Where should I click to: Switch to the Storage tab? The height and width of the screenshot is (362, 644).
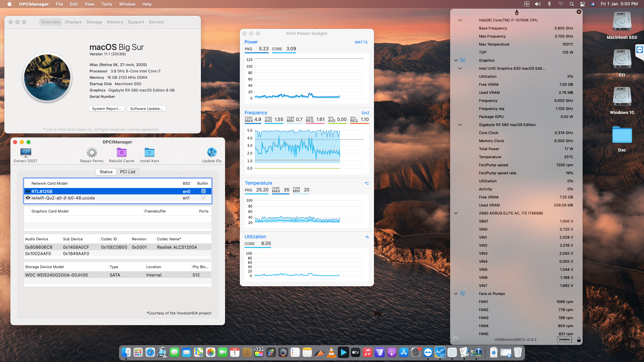(x=94, y=22)
